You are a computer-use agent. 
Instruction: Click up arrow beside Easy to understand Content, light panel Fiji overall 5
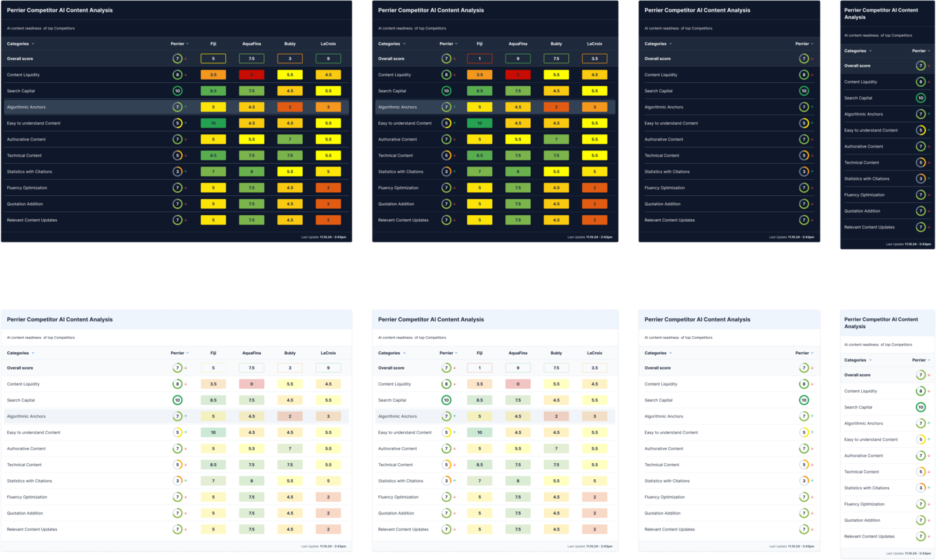[185, 432]
